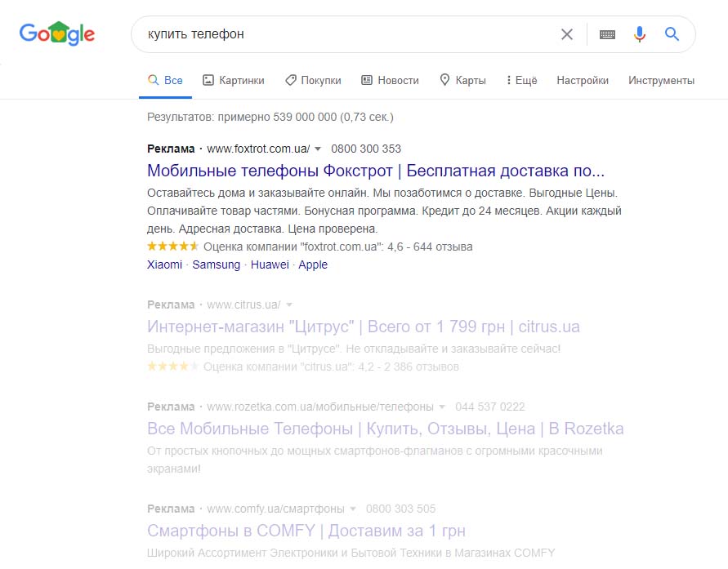The height and width of the screenshot is (569, 728).
Task: Open the on-screen keyboard icon
Action: click(x=607, y=34)
